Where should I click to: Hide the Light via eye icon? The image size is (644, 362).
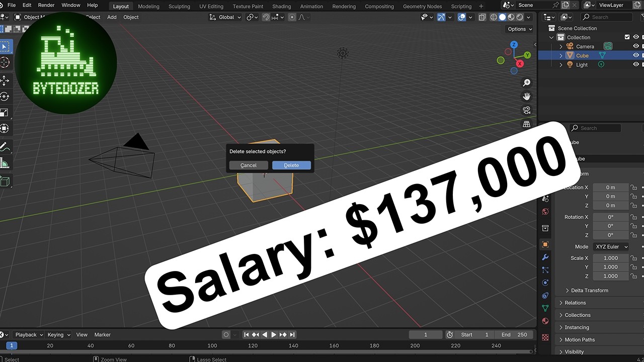point(636,64)
